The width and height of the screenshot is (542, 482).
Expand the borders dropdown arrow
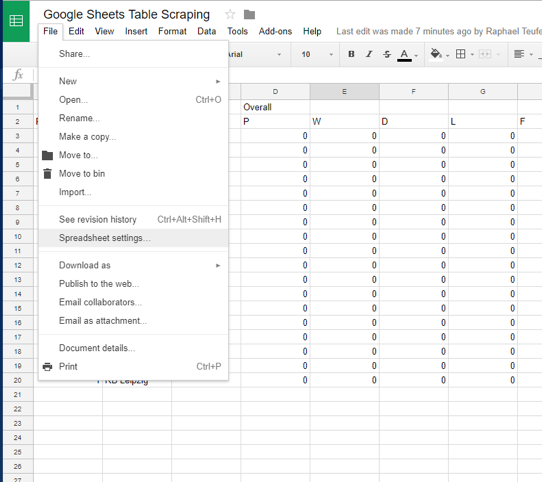472,55
